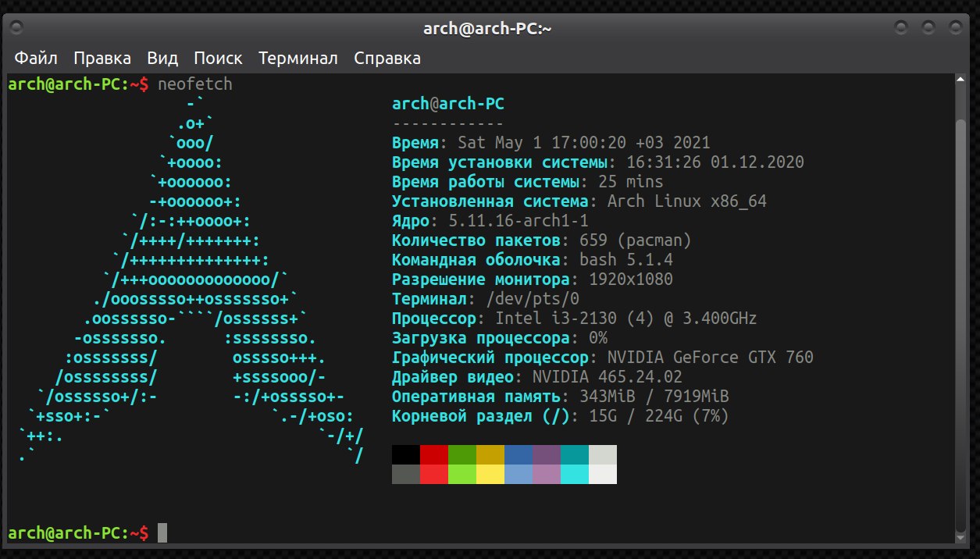Click the root partition 15G / 224G (7%)
The image size is (980, 559).
[659, 416]
